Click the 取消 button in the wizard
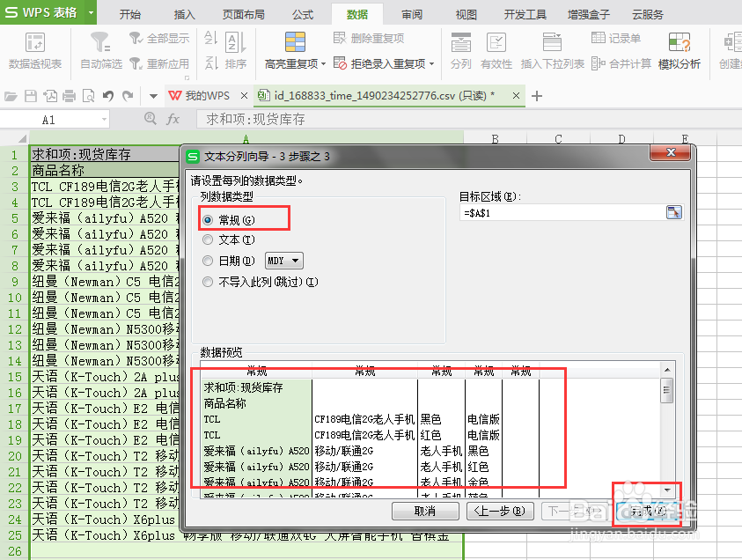Image resolution: width=742 pixels, height=560 pixels. [x=425, y=512]
